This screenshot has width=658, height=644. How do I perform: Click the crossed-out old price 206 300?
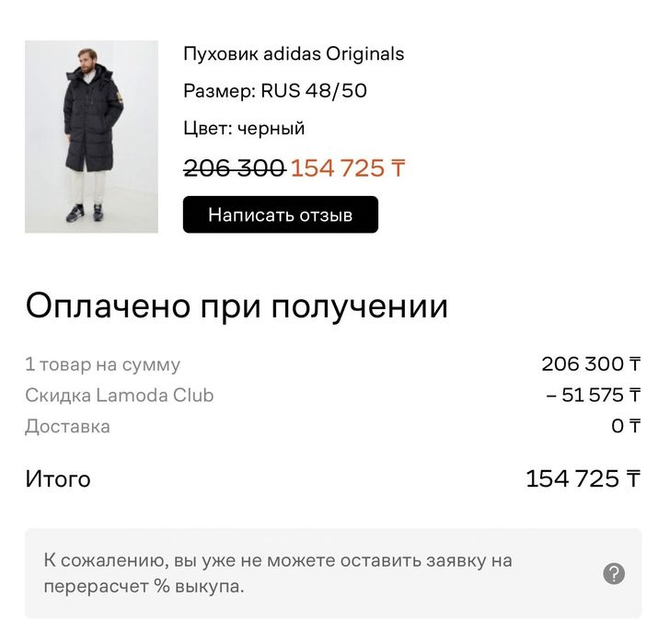click(234, 168)
